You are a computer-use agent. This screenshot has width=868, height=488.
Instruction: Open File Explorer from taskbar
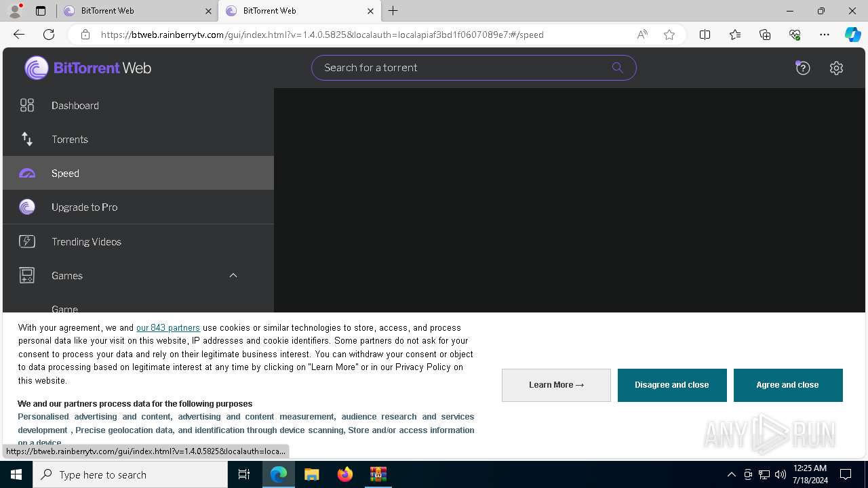click(x=312, y=474)
